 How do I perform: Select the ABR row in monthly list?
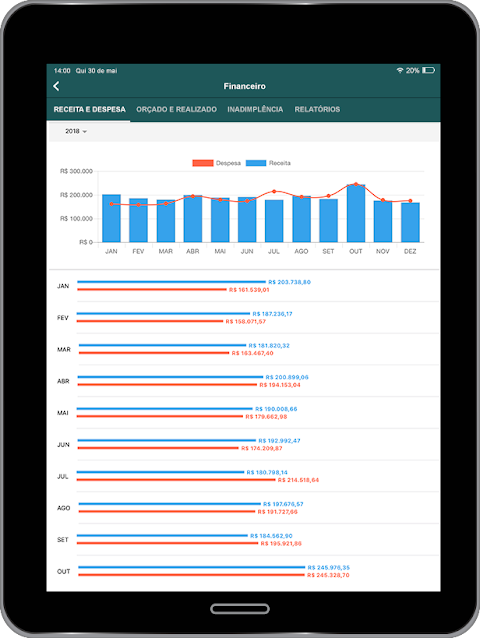click(244, 381)
